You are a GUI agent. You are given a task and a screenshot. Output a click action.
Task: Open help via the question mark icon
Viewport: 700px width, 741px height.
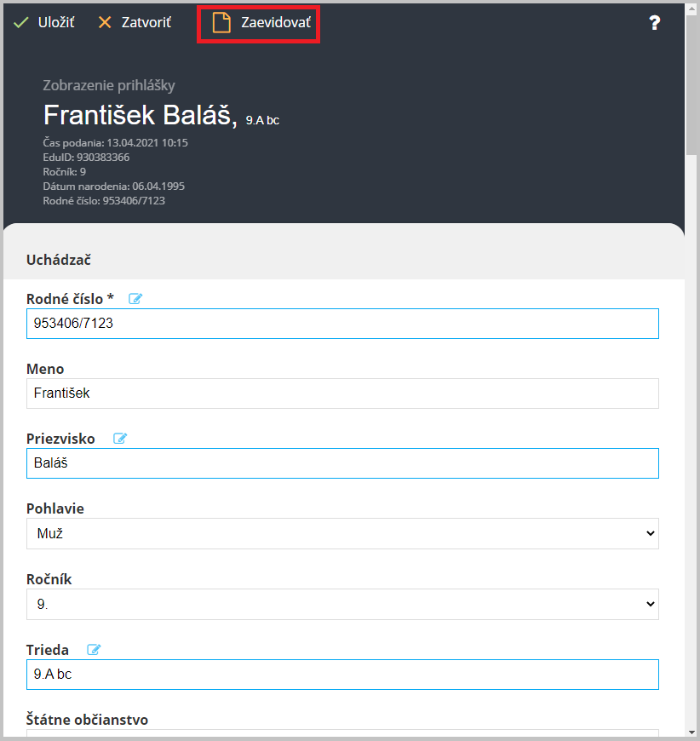(655, 23)
